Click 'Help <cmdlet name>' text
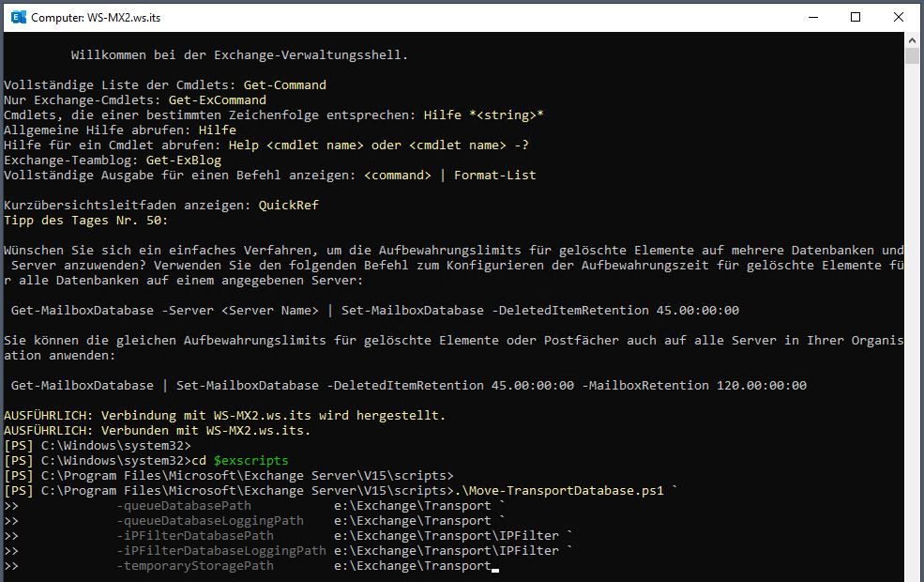Viewport: 924px width, 582px height. coord(296,145)
